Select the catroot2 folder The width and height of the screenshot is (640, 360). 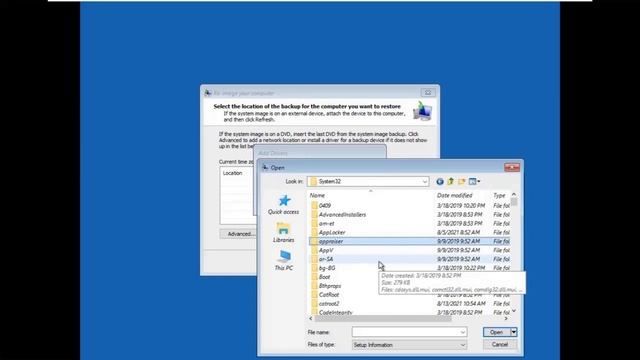(329, 304)
